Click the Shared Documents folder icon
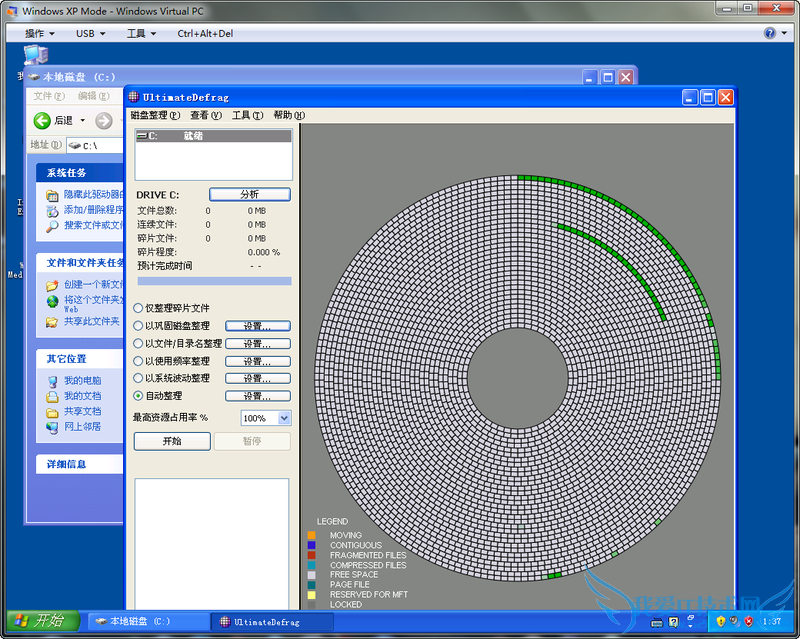The width and height of the screenshot is (800, 639). coord(53,412)
